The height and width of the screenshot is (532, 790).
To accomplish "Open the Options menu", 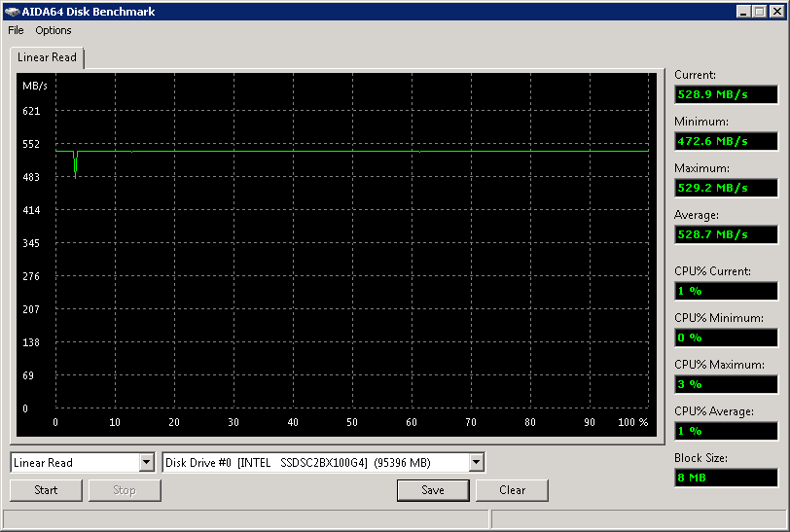I will point(54,30).
